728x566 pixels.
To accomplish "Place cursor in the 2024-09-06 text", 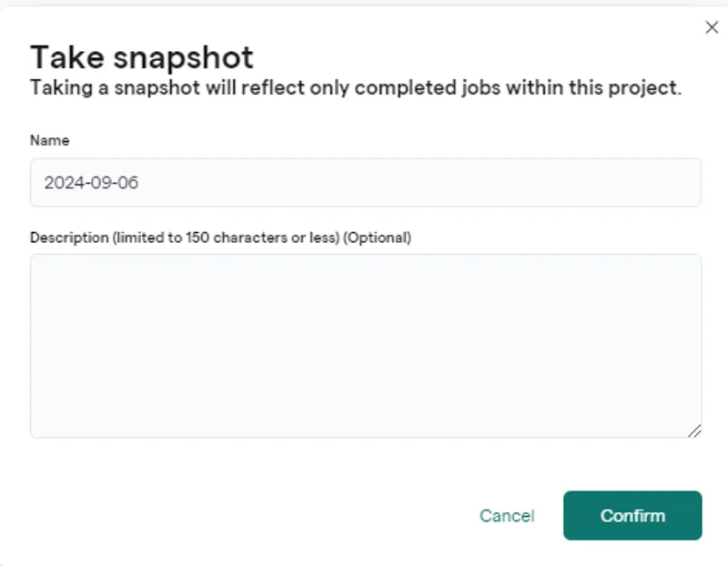I will [x=91, y=182].
